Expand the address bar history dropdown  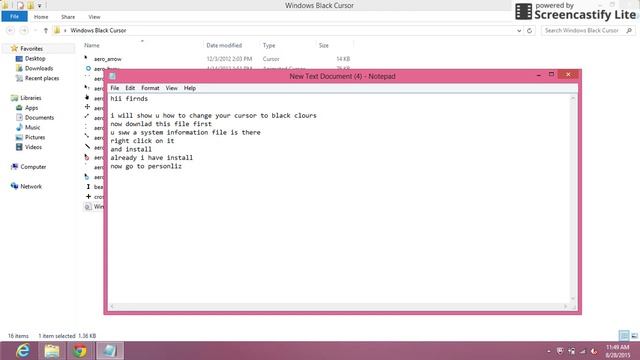(x=519, y=31)
